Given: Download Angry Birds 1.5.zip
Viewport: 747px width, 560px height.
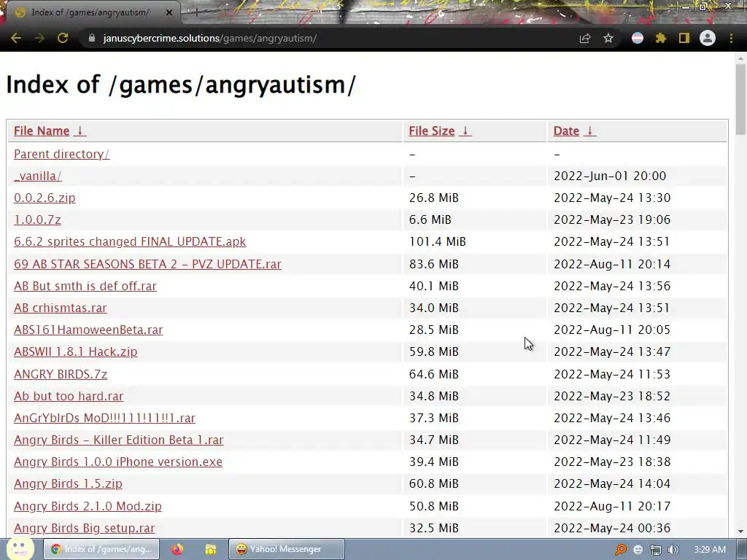Looking at the screenshot, I should click(x=68, y=483).
